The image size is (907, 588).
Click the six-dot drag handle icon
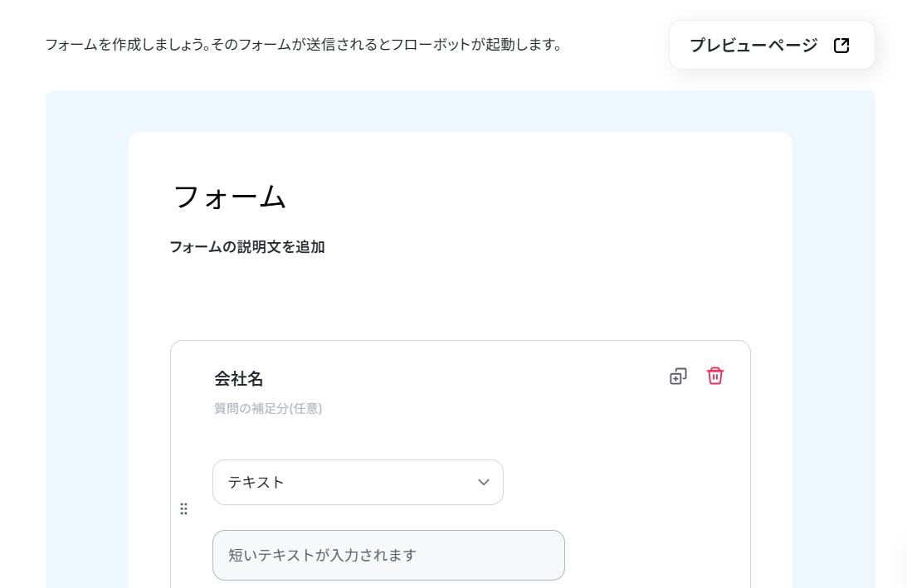click(x=183, y=508)
